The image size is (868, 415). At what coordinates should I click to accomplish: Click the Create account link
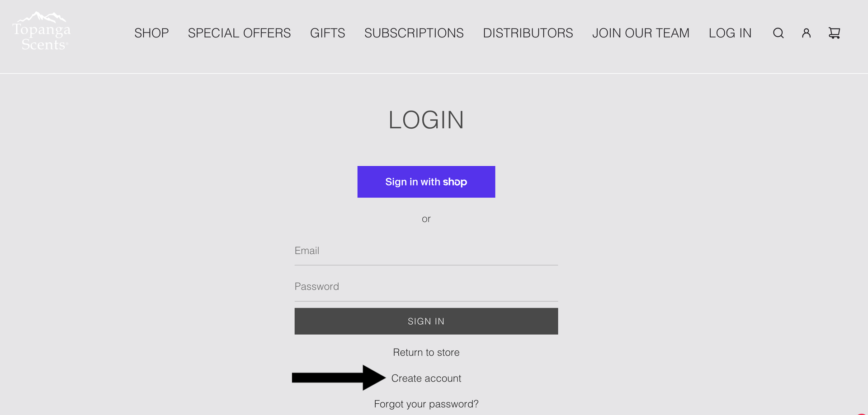pos(426,378)
